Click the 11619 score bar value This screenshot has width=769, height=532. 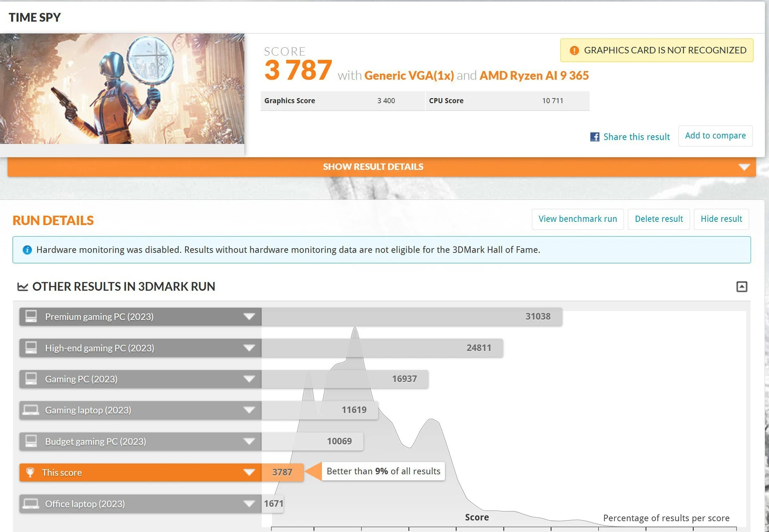(354, 410)
